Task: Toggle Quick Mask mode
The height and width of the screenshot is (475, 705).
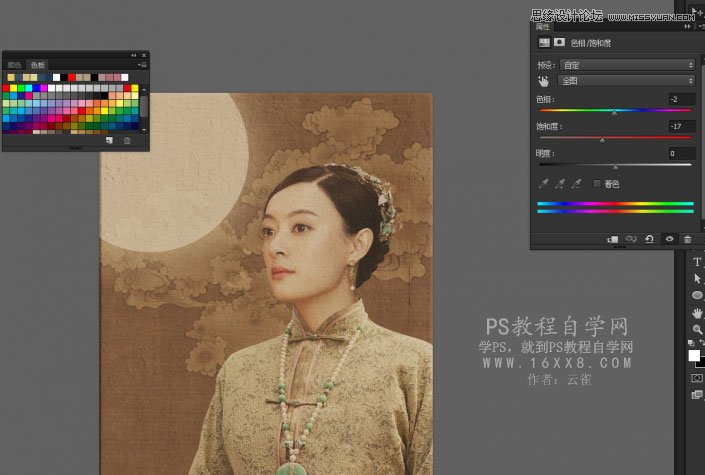Action: (697, 378)
